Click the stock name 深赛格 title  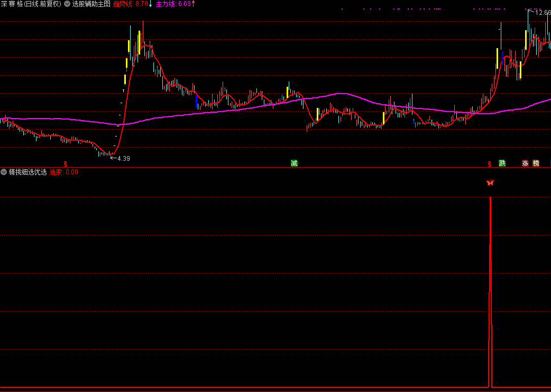click(11, 4)
